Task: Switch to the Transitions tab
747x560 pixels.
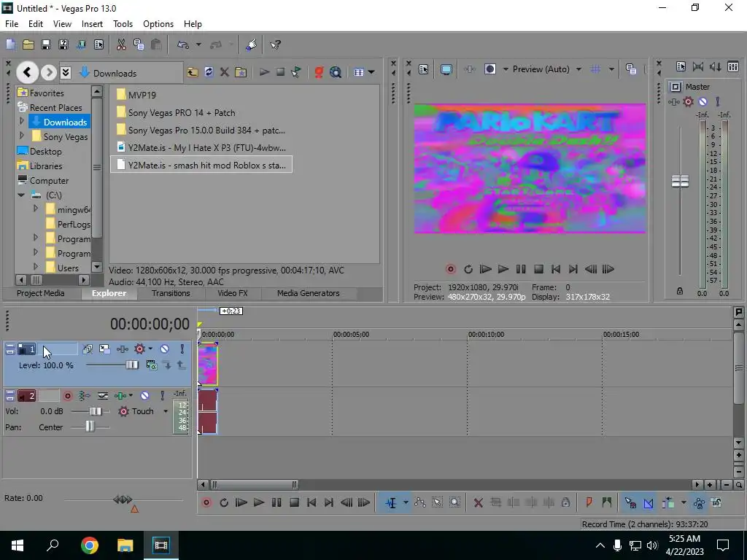Action: pos(171,293)
